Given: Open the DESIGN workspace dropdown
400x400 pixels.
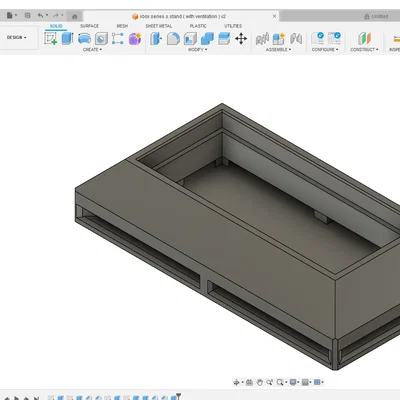Looking at the screenshot, I should [x=17, y=37].
